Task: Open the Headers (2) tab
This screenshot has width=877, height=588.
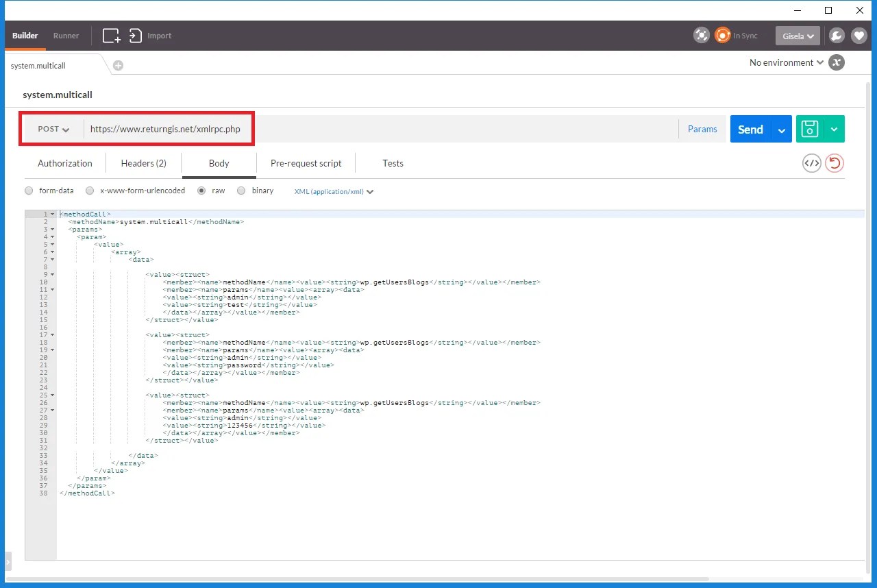Action: (x=144, y=163)
